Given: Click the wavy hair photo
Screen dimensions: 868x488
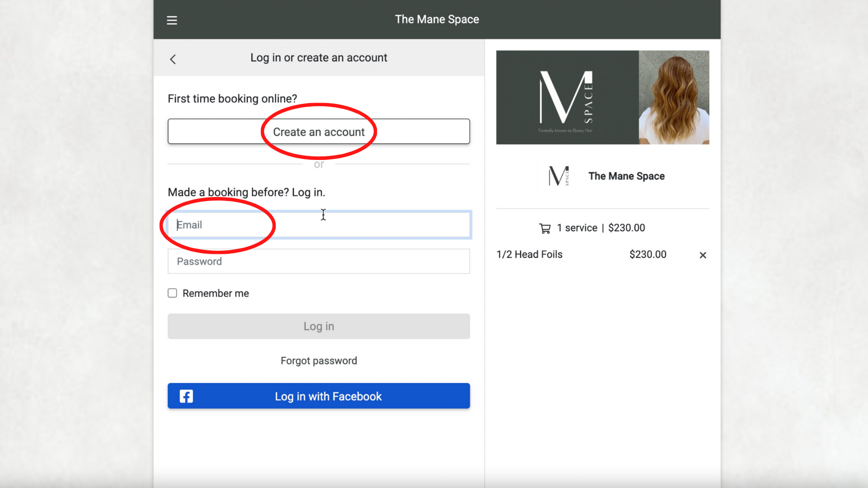Looking at the screenshot, I should click(674, 98).
